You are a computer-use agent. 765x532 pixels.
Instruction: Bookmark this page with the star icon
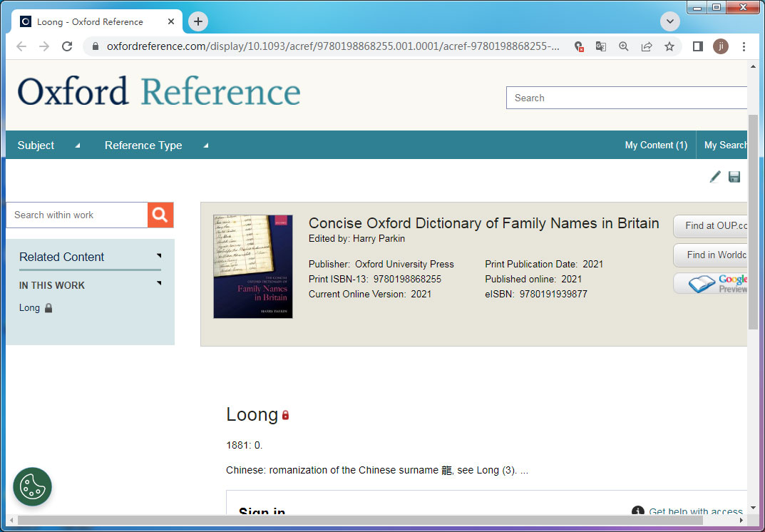[x=669, y=46]
